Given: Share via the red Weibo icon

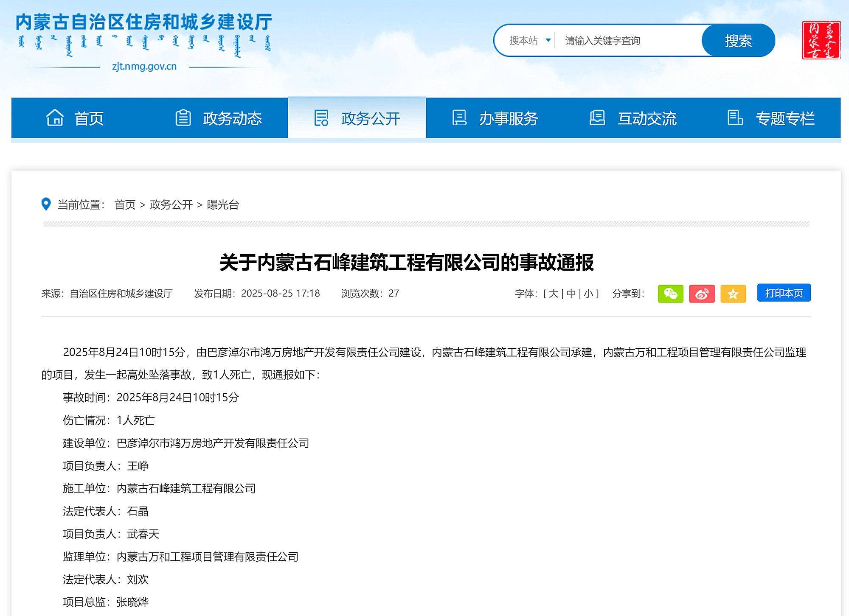Looking at the screenshot, I should [701, 293].
